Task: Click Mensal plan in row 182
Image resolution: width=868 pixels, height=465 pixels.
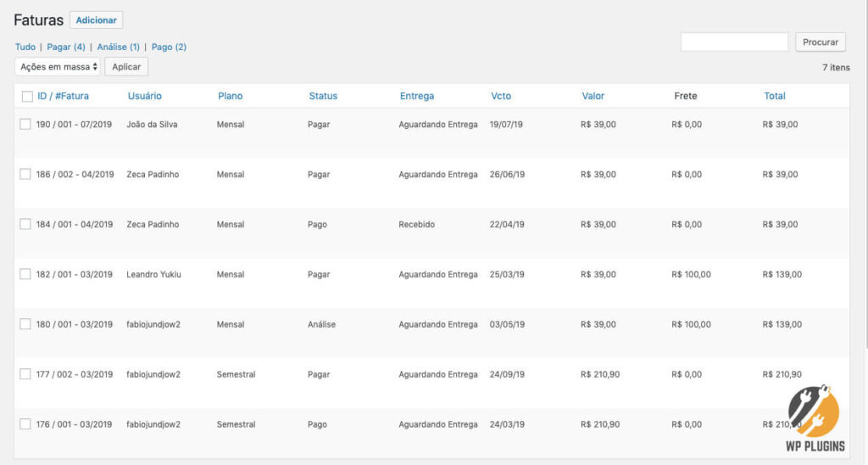Action: click(x=231, y=274)
